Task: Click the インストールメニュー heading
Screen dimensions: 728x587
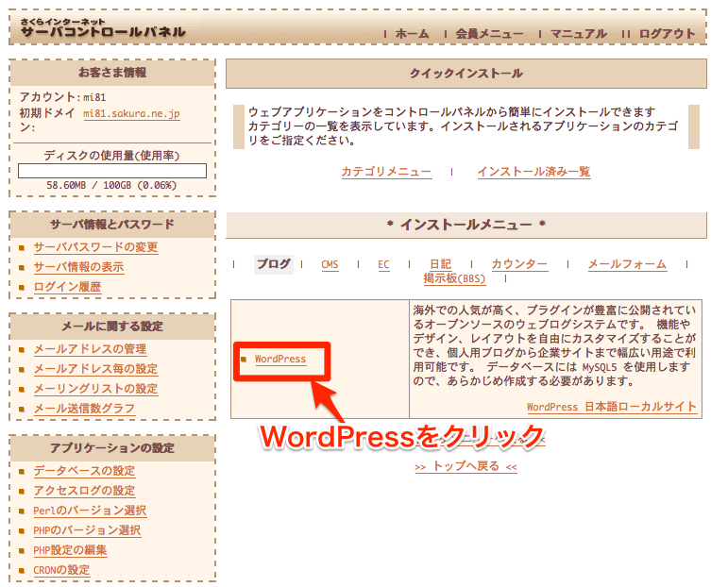Action: coord(466,225)
